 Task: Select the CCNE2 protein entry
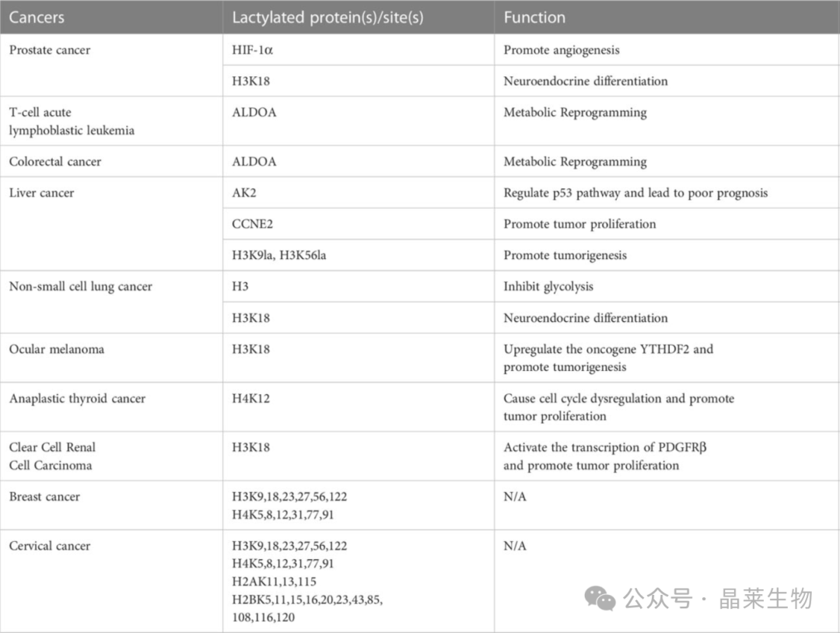point(253,224)
